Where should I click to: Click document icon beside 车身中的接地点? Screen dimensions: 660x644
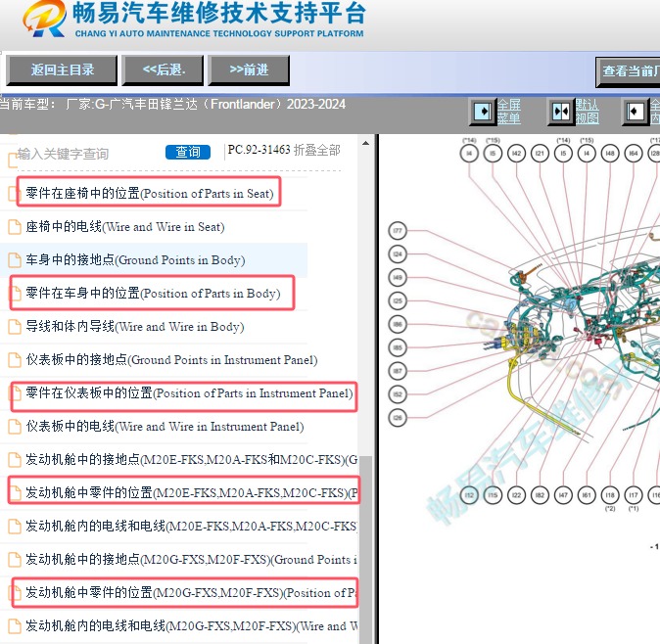point(15,260)
